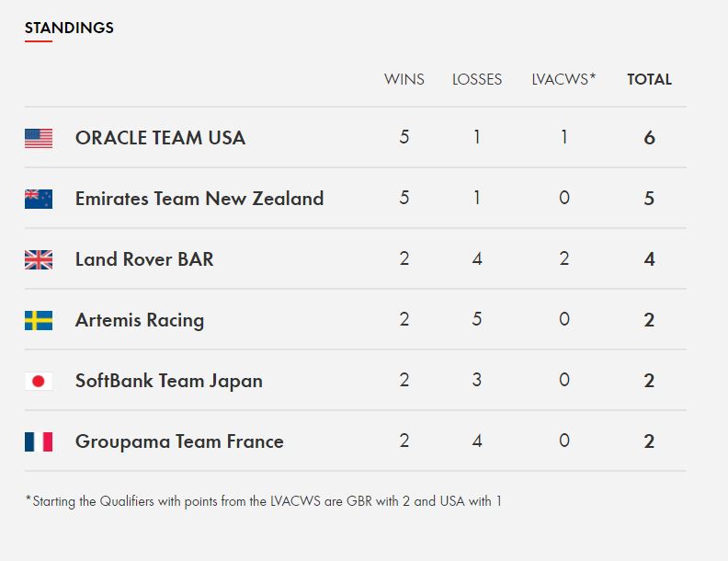Viewport: 728px width, 561px height.
Task: Click the LOSSES column header
Action: coord(477,79)
